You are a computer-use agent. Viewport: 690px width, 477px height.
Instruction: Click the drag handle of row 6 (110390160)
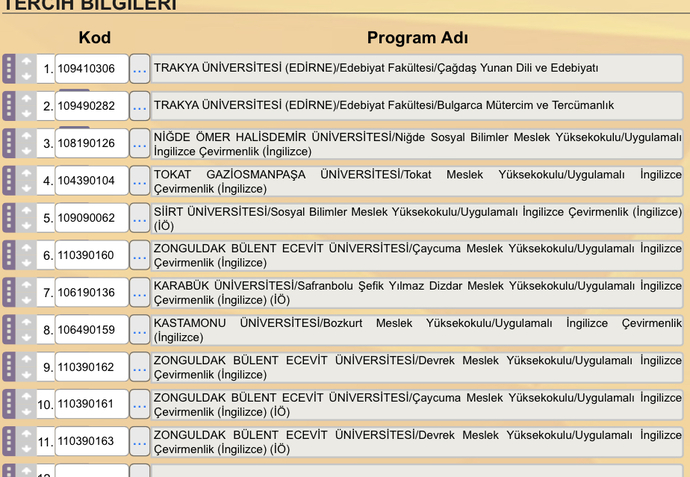[x=9, y=255]
